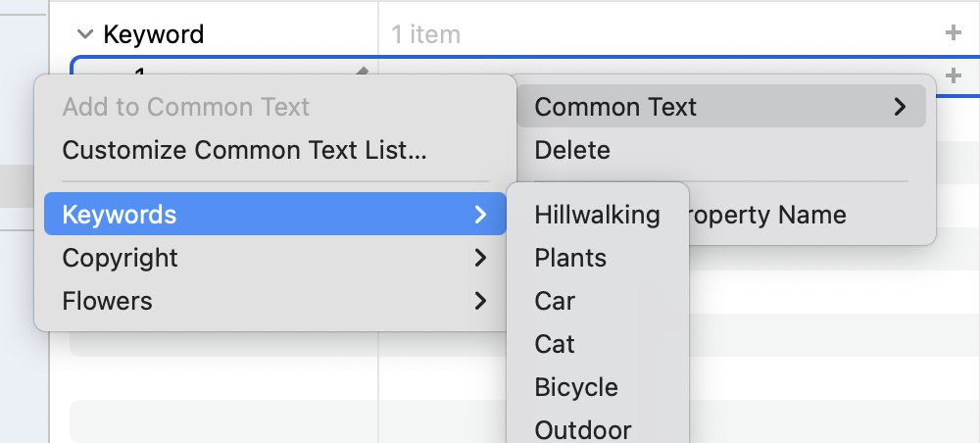Select the Cat keyword
The height and width of the screenshot is (443, 980).
tap(555, 344)
